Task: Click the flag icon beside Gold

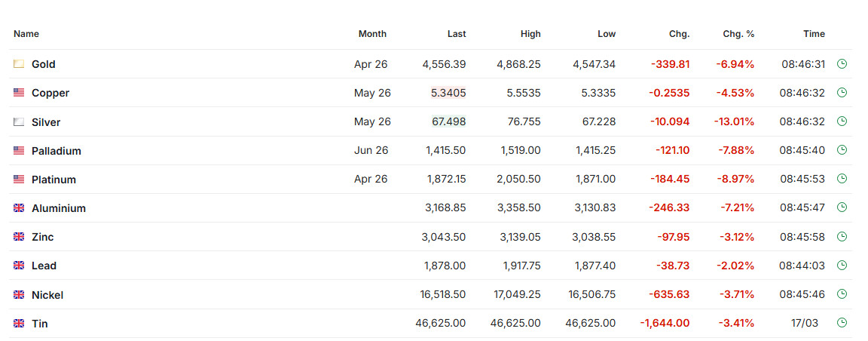Action: (x=19, y=64)
